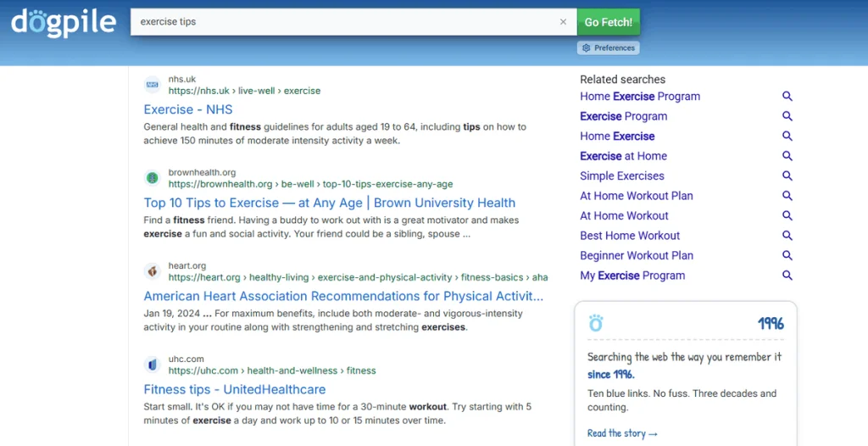The height and width of the screenshot is (446, 868).
Task: Click magnifier icon beside 'Best Home Workout'
Action: click(x=787, y=236)
